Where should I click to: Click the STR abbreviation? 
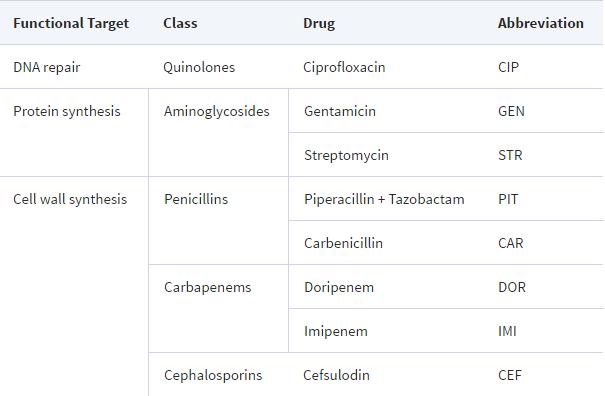(510, 155)
